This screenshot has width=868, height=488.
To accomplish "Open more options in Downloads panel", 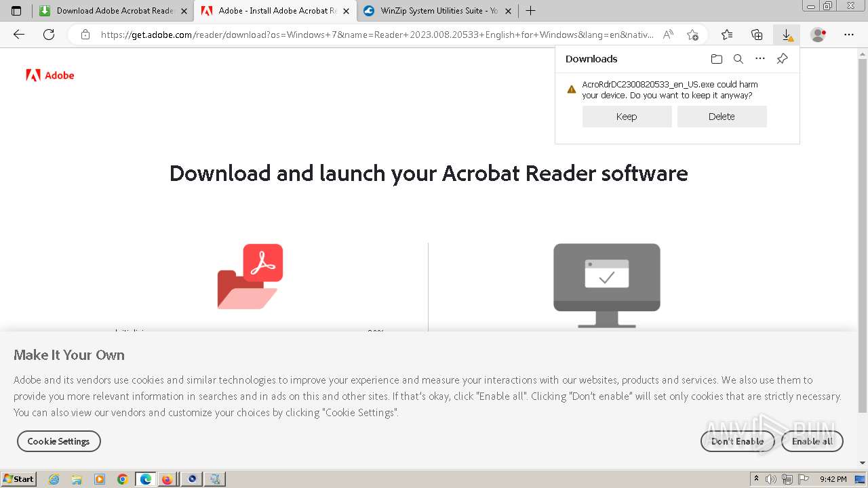I will pyautogui.click(x=760, y=59).
